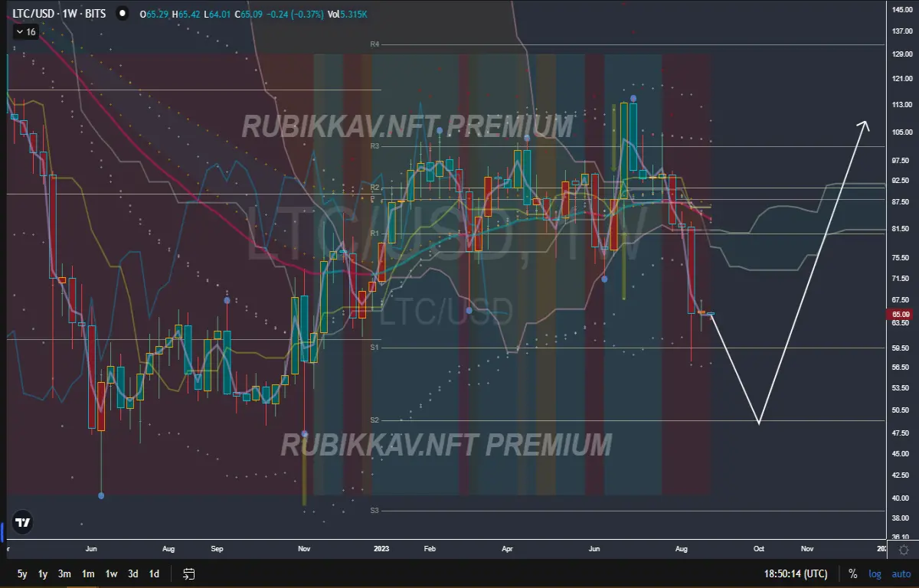Click the low value L64.01
The height and width of the screenshot is (588, 919).
(x=217, y=13)
